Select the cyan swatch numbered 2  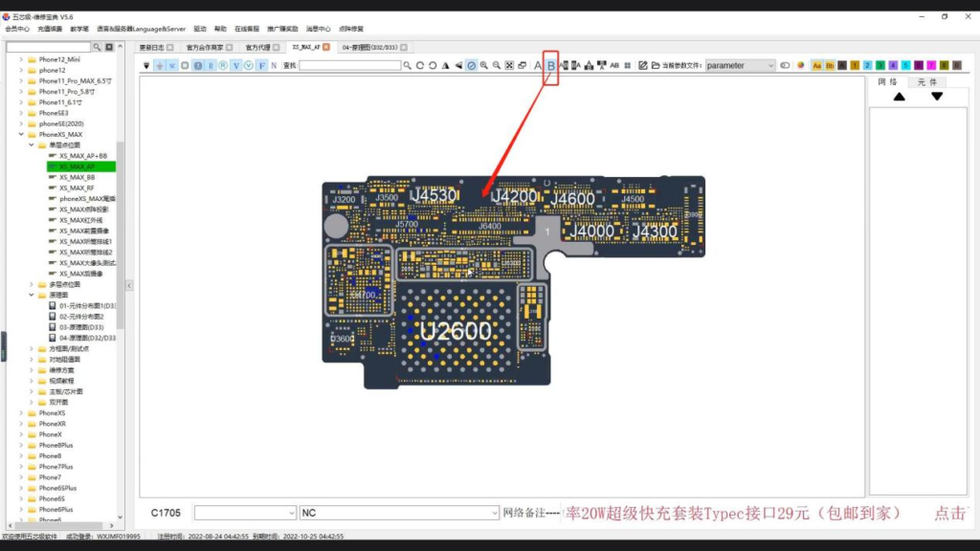coord(867,66)
